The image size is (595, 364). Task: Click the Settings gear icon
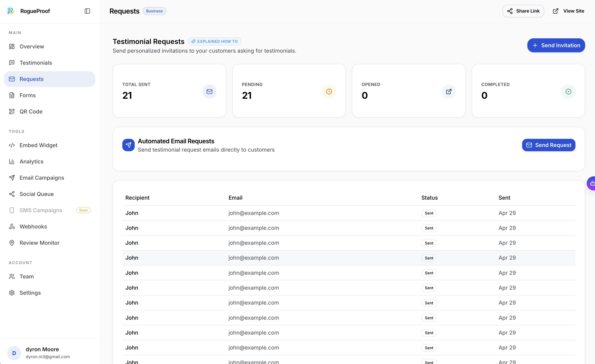(x=12, y=293)
